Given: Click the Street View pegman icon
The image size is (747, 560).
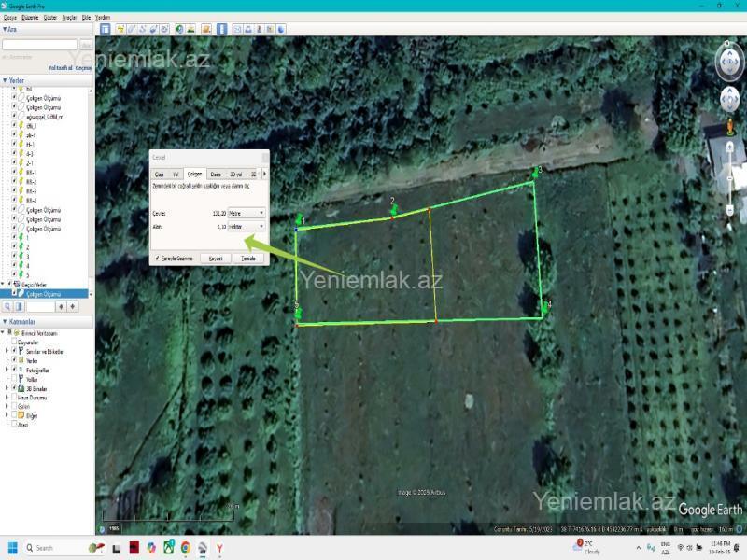Looking at the screenshot, I should 729,128.
